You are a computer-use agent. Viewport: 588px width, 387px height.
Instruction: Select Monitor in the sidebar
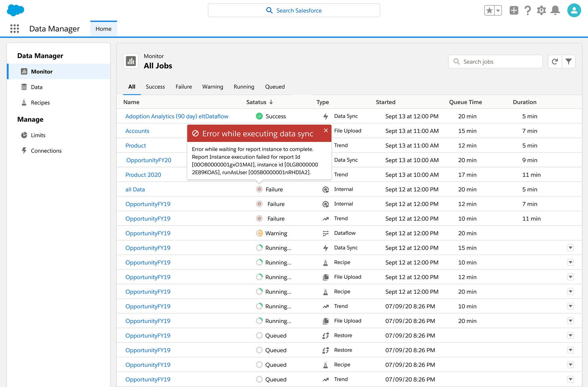pyautogui.click(x=58, y=71)
